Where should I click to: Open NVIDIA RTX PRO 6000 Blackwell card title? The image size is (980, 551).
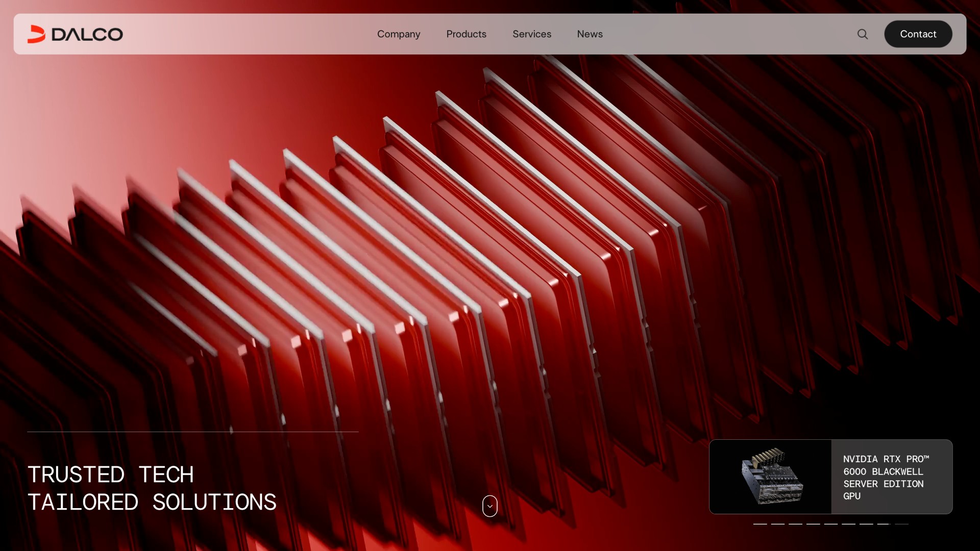pyautogui.click(x=886, y=478)
